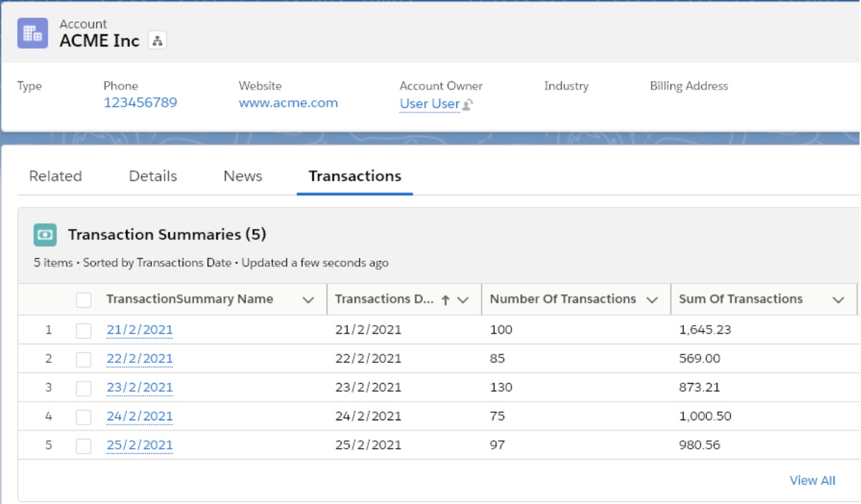The height and width of the screenshot is (504, 861).
Task: Click the Billing Address field label
Action: (x=689, y=86)
